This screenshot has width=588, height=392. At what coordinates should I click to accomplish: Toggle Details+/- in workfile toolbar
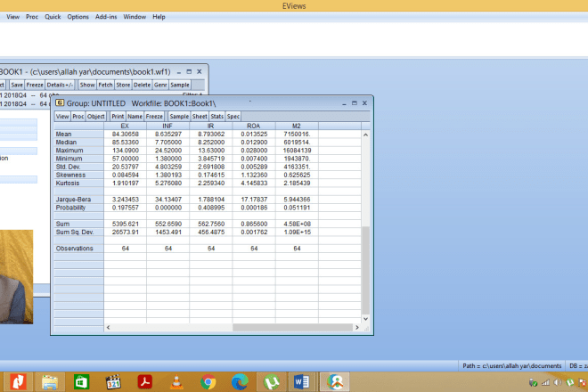60,85
